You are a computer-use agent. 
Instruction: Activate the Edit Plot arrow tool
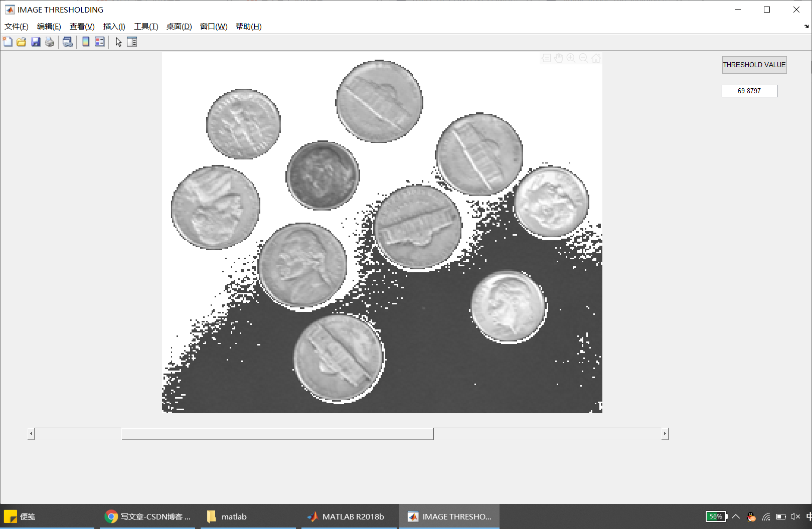(x=118, y=42)
